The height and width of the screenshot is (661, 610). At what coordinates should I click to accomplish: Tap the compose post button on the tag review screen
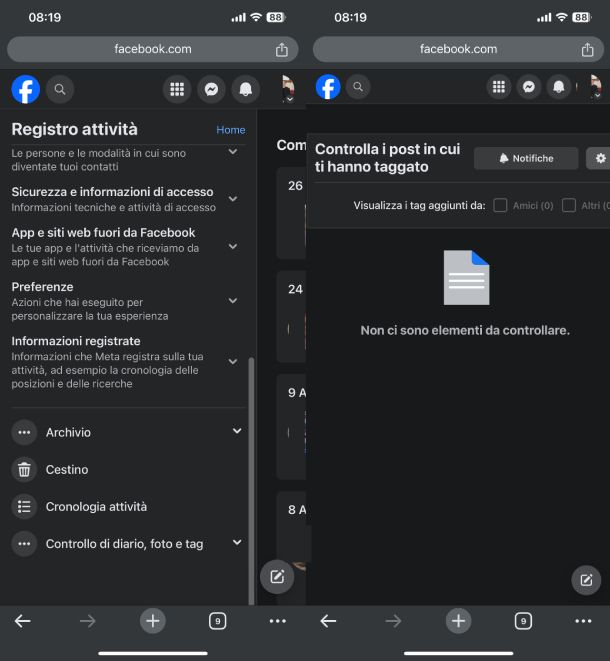point(586,580)
